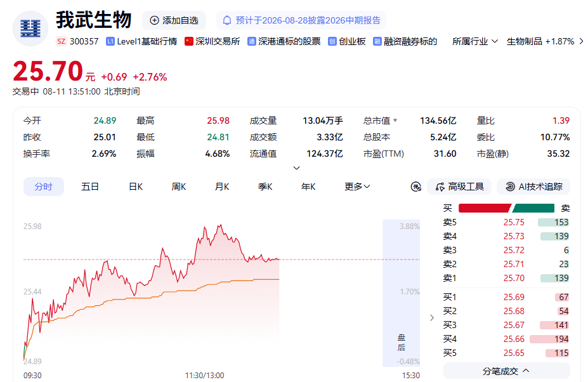The height and width of the screenshot is (382, 588).
Task: Open AI技术追踪 tracking
Action: coord(533,187)
